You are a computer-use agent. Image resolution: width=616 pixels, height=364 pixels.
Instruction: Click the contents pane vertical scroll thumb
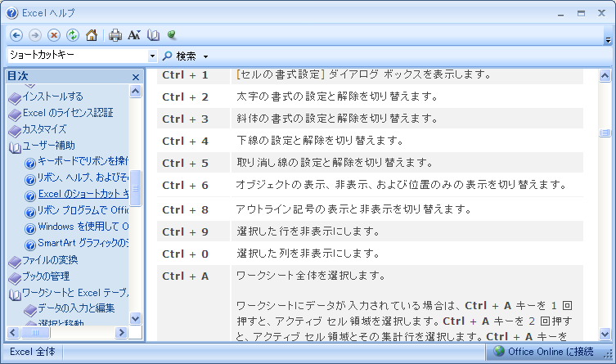pyautogui.click(x=136, y=188)
